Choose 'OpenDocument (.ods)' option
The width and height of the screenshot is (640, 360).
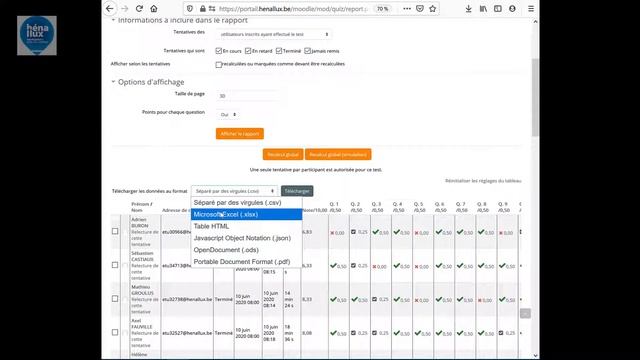coord(247,250)
